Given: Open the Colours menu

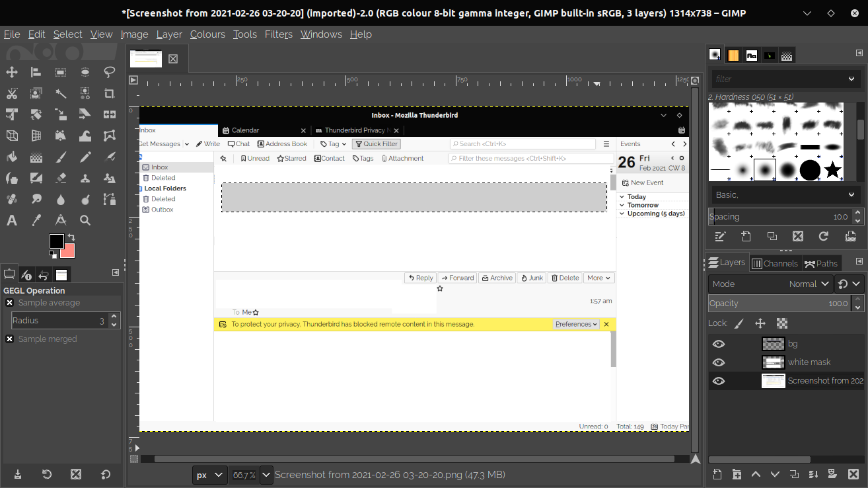Looking at the screenshot, I should [207, 34].
